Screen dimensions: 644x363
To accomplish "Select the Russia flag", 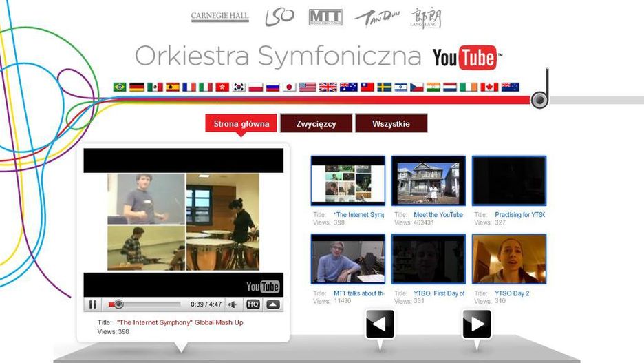I will (x=272, y=87).
